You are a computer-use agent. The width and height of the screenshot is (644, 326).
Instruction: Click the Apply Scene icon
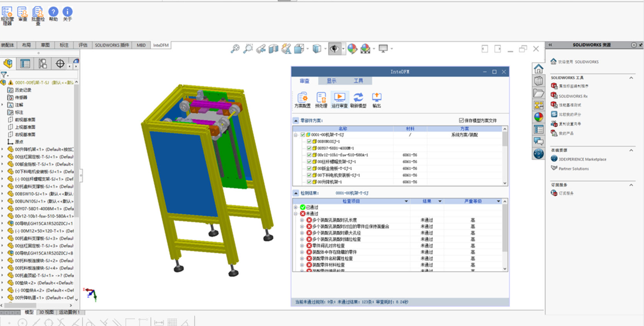click(365, 49)
